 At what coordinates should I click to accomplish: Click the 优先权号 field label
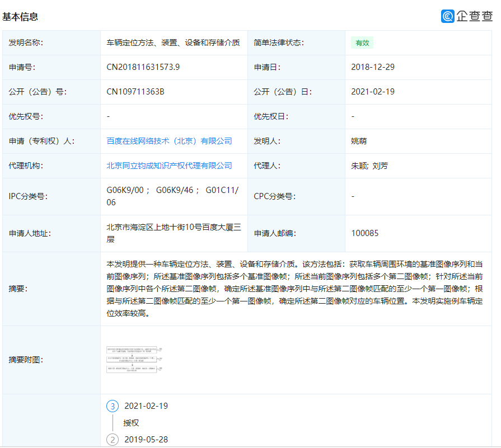pyautogui.click(x=26, y=116)
